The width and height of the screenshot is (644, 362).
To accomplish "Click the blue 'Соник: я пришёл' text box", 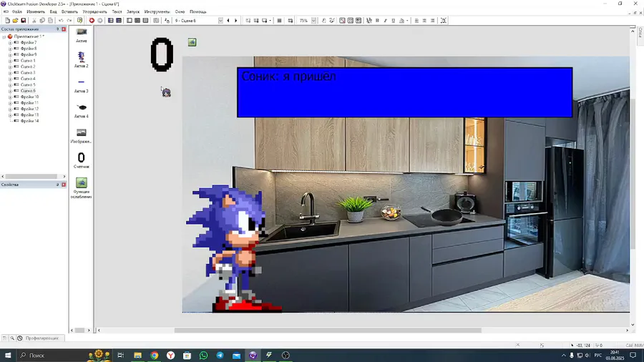I will (404, 93).
